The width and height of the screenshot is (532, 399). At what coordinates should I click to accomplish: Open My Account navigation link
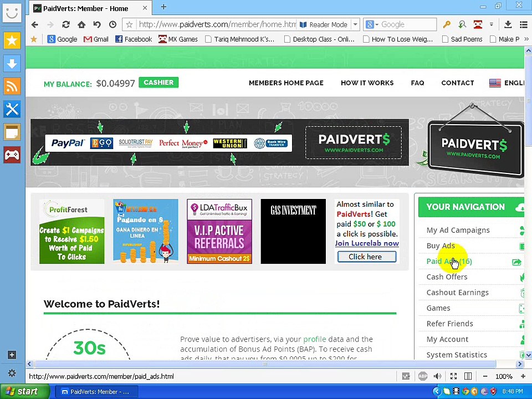tap(447, 339)
